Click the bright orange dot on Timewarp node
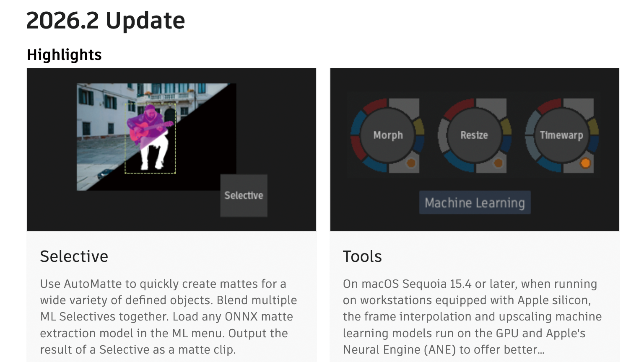This screenshot has height=362, width=644. 585,163
